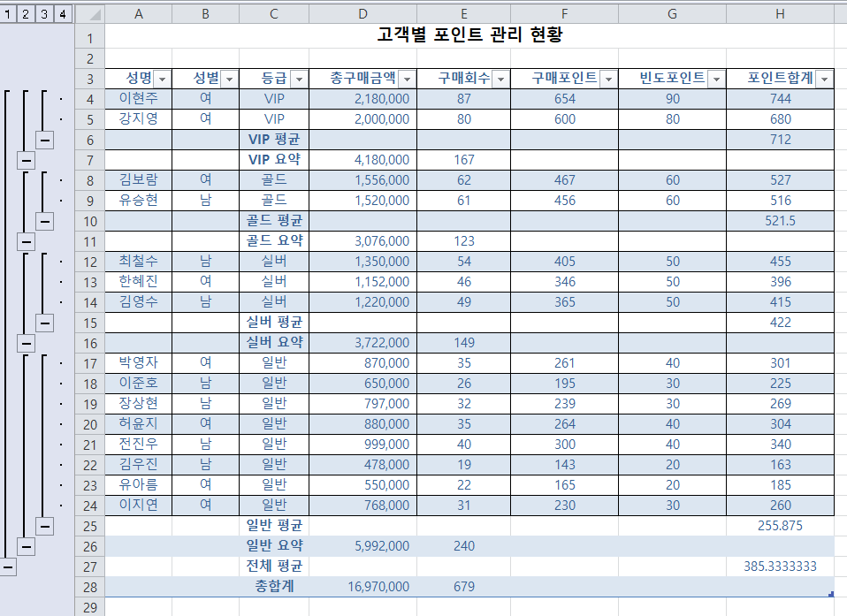Viewport: 847px width, 616px height.
Task: Select cell with name 장상현
Action: tap(138, 403)
